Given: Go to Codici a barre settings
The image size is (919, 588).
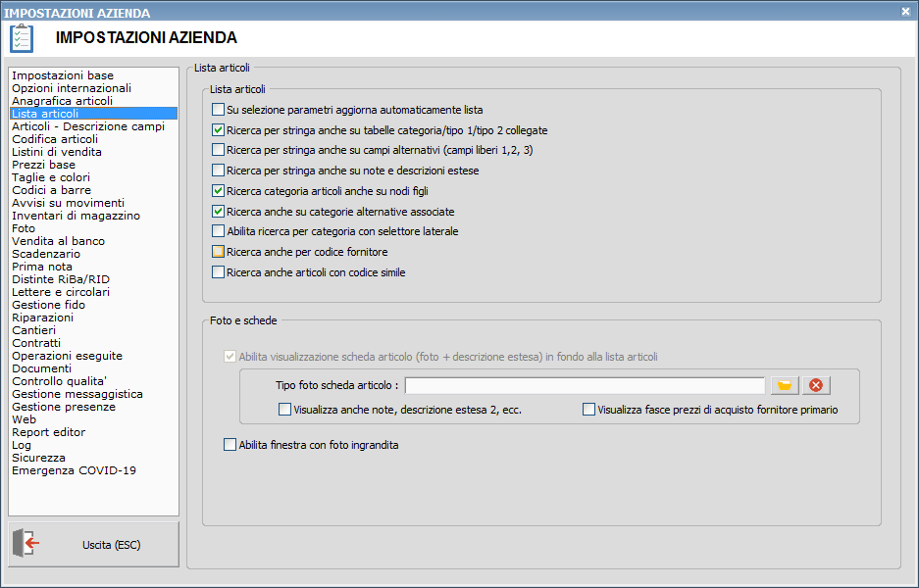Looking at the screenshot, I should tap(51, 190).
